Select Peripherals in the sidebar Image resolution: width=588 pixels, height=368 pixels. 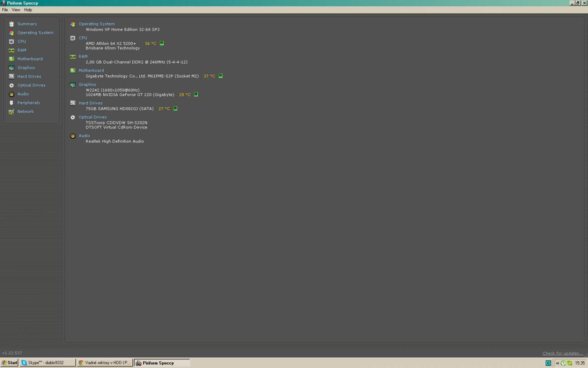coord(28,103)
